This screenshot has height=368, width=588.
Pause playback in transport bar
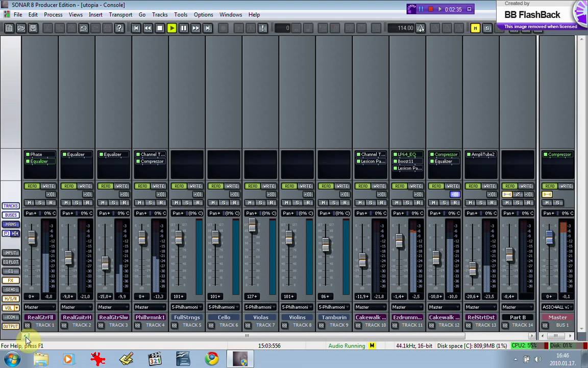[184, 28]
